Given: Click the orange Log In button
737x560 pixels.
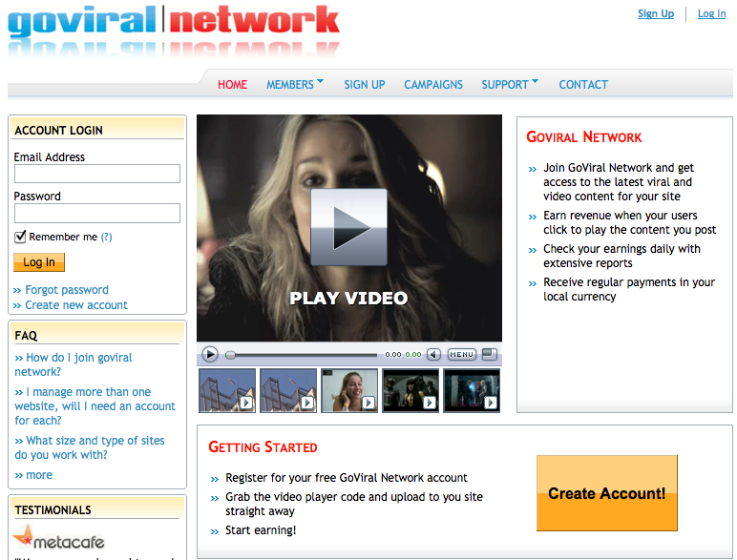Looking at the screenshot, I should (x=39, y=262).
